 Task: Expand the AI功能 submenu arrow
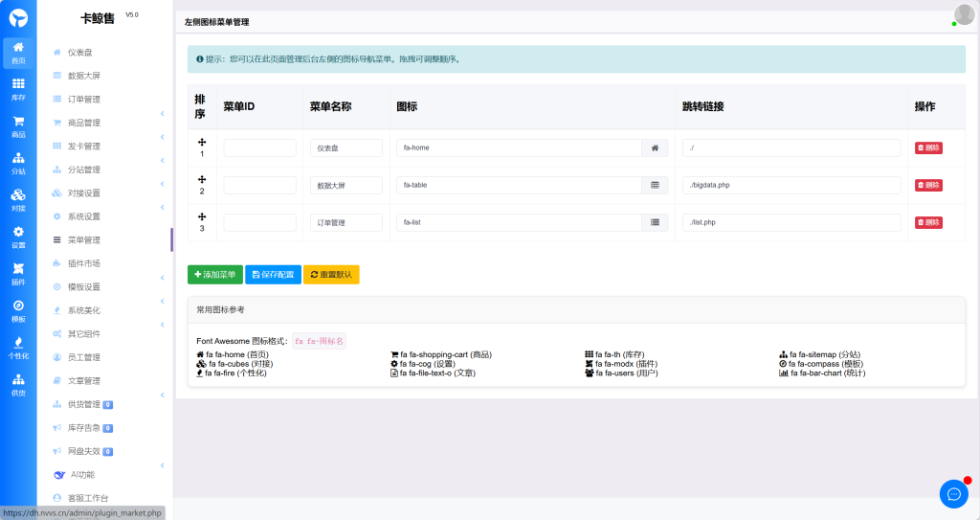pyautogui.click(x=162, y=465)
